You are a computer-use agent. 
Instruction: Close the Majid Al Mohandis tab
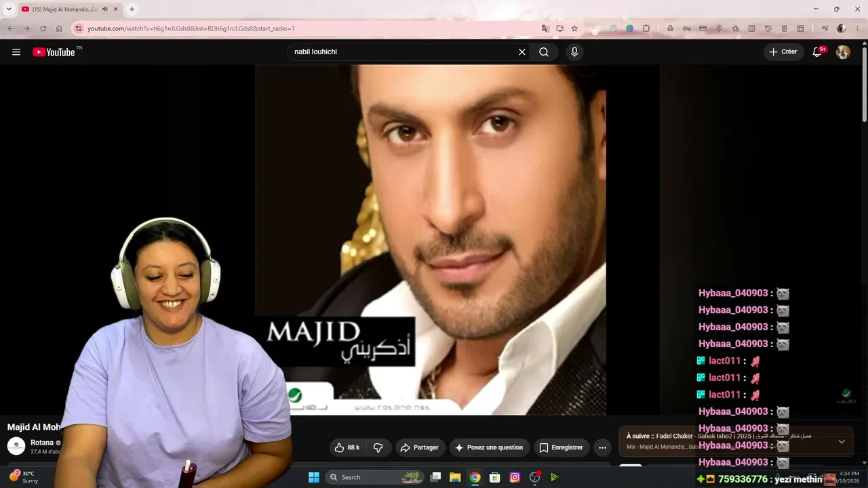tap(116, 9)
